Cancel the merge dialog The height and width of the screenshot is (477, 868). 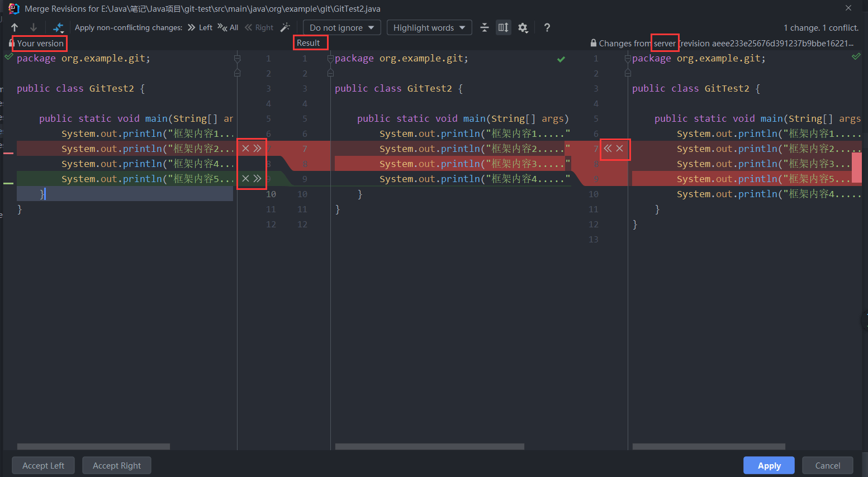pyautogui.click(x=828, y=465)
